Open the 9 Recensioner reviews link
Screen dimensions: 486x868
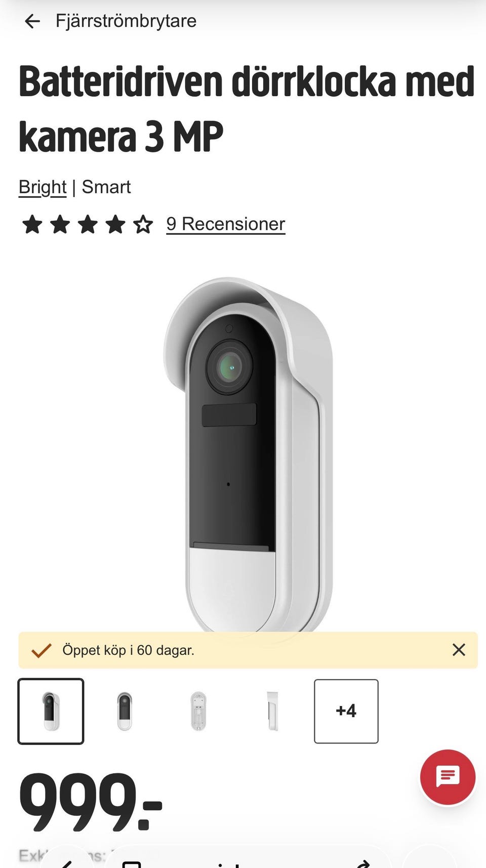(226, 224)
